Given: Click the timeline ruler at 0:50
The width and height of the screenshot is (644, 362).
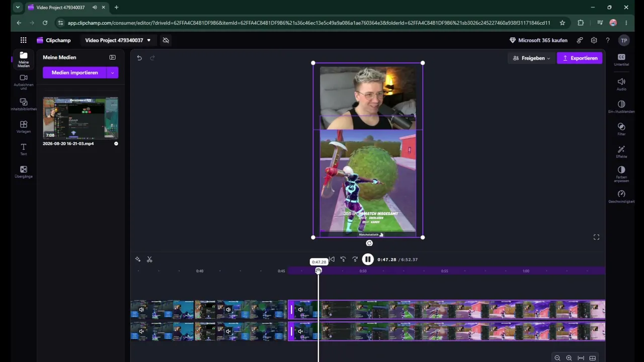Looking at the screenshot, I should click(363, 271).
